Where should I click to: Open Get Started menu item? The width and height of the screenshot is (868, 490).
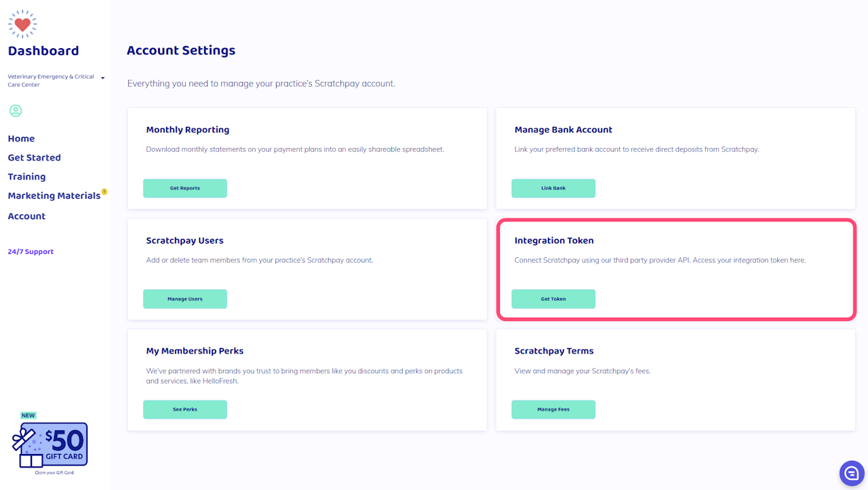tap(34, 157)
